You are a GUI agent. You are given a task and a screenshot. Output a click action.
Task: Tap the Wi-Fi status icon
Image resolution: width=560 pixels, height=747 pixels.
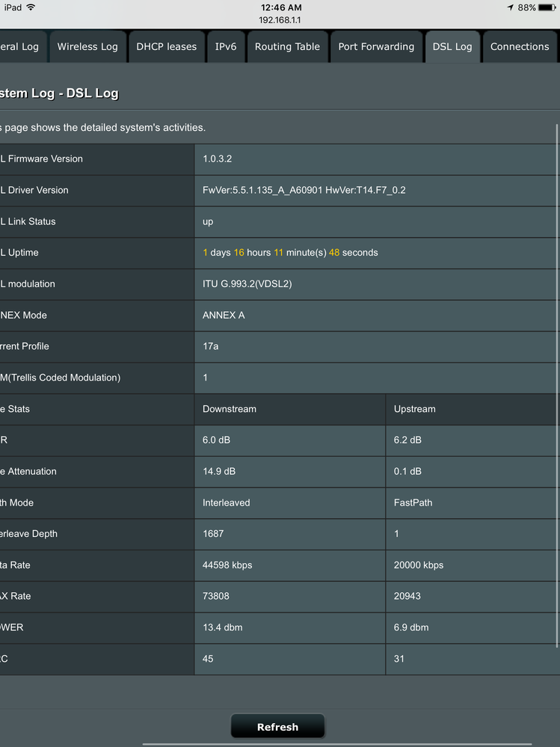tap(31, 7)
